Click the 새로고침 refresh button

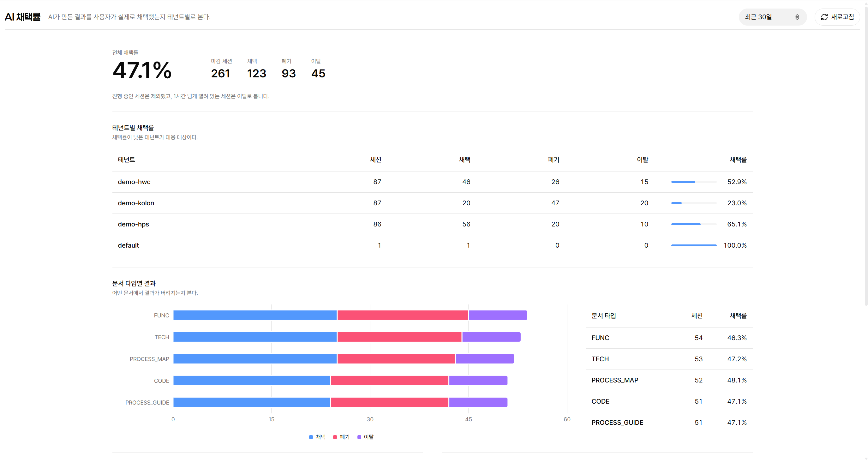(x=837, y=17)
